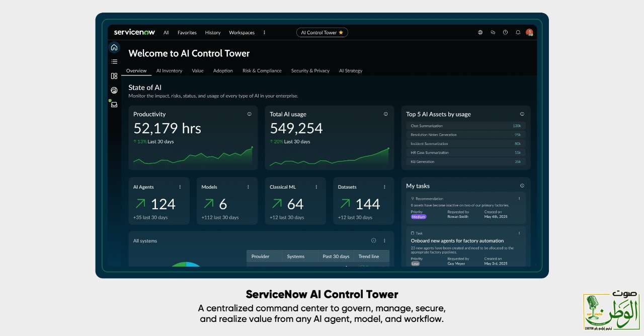This screenshot has height=336, width=644.
Task: Open the list view sidebar icon
Action: pos(114,61)
